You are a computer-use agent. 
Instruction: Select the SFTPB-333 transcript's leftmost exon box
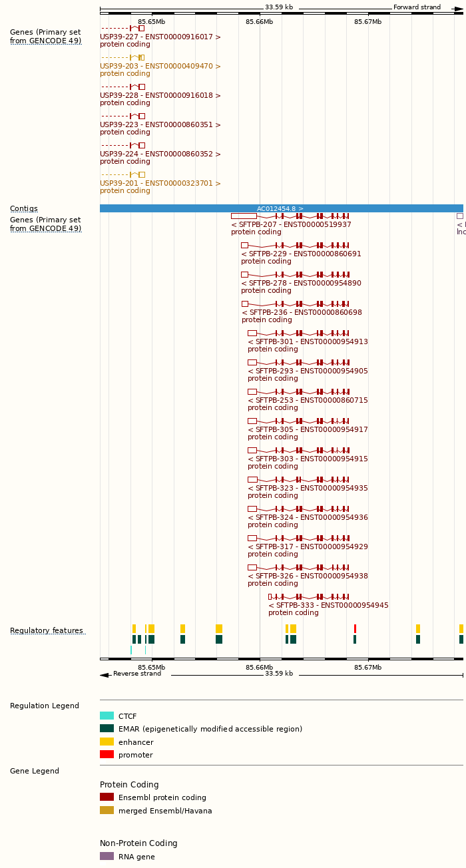270,597
